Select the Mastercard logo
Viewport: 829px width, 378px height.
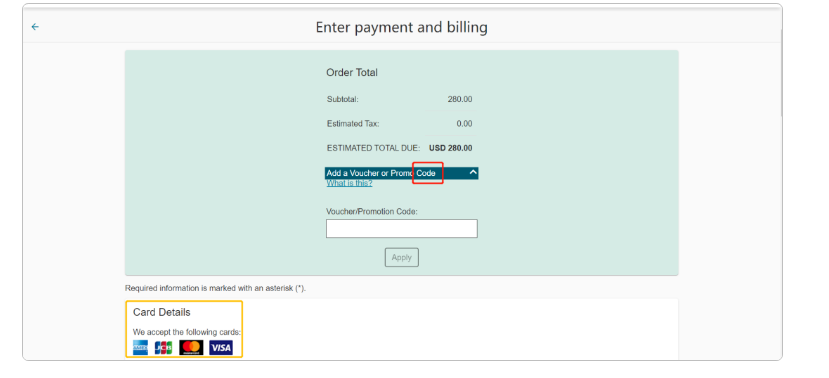(x=191, y=347)
